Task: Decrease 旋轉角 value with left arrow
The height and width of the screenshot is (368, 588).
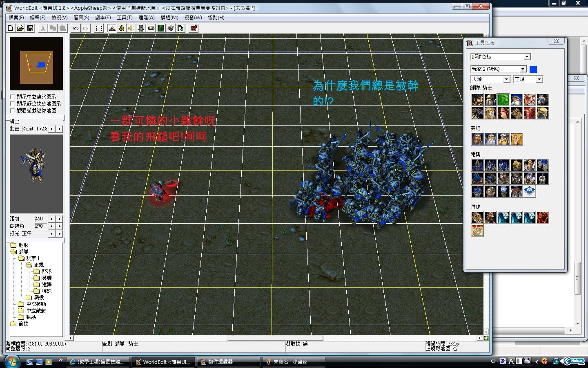Action: [51, 226]
